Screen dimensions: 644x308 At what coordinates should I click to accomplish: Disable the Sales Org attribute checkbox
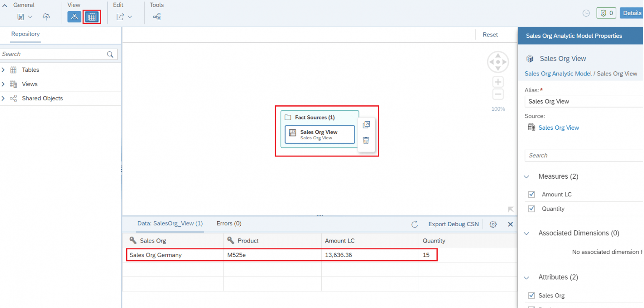[531, 295]
